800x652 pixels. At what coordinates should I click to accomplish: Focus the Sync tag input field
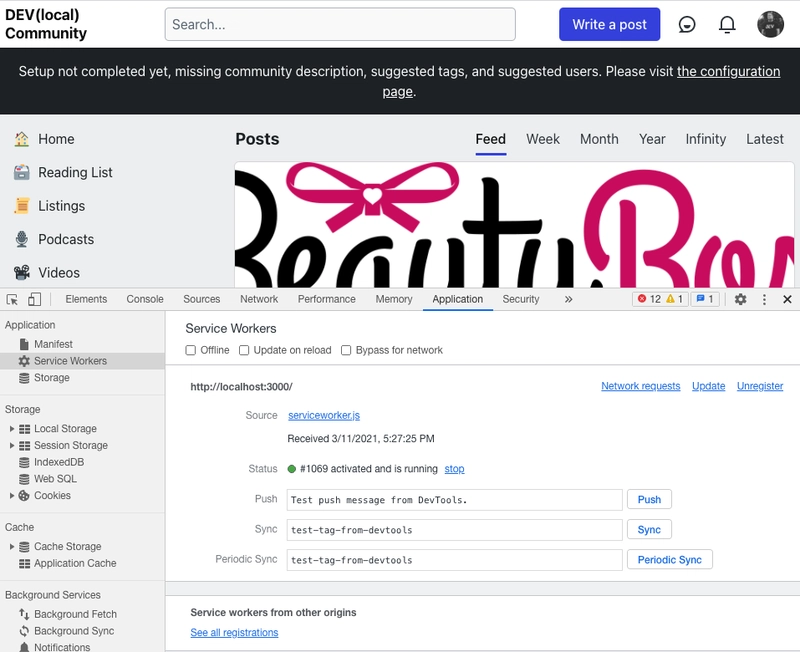pyautogui.click(x=454, y=530)
